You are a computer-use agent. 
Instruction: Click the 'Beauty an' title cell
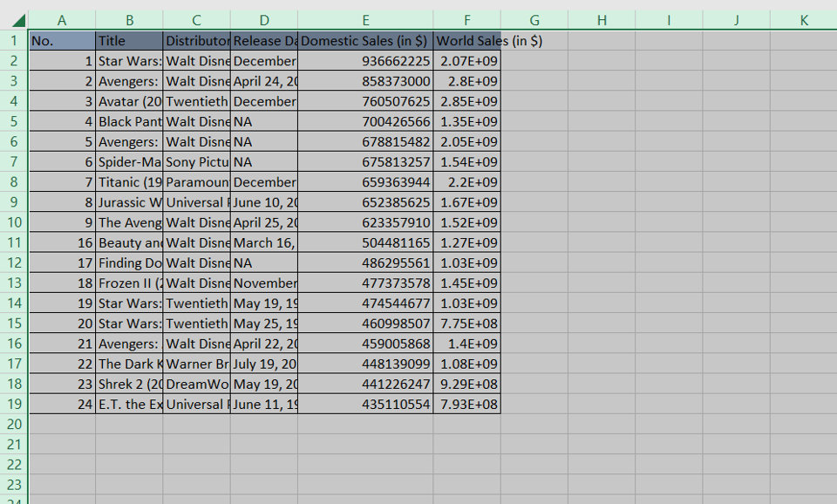click(x=129, y=242)
